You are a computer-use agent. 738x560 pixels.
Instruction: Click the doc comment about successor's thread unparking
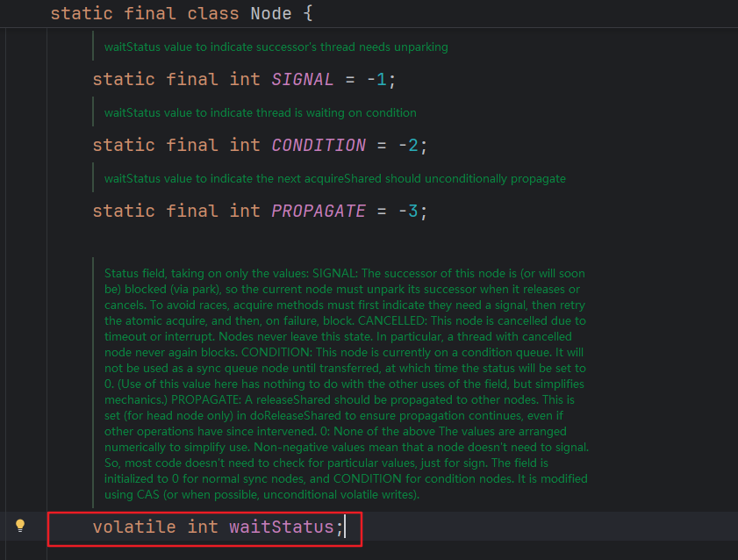click(x=276, y=47)
